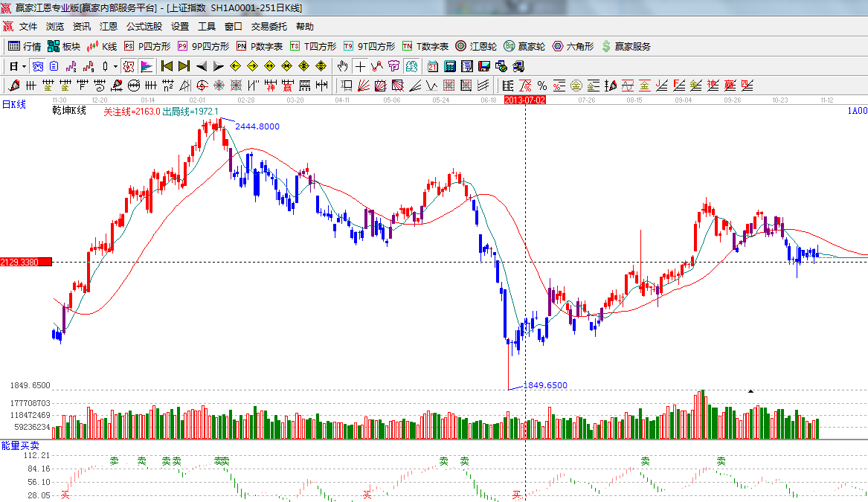Toggle the highlighted blue chart-overlay button
The height and width of the screenshot is (502, 868).
tap(37, 66)
